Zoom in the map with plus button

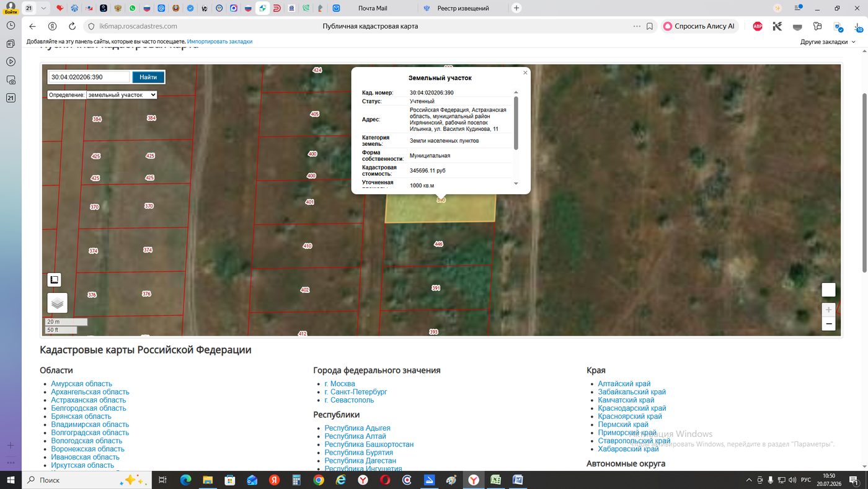point(828,309)
